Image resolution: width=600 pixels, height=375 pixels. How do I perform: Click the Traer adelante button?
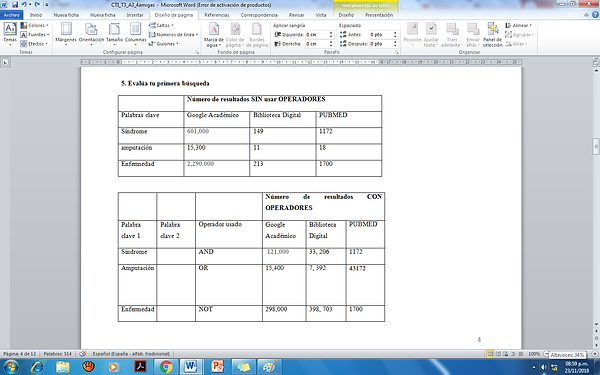452,34
